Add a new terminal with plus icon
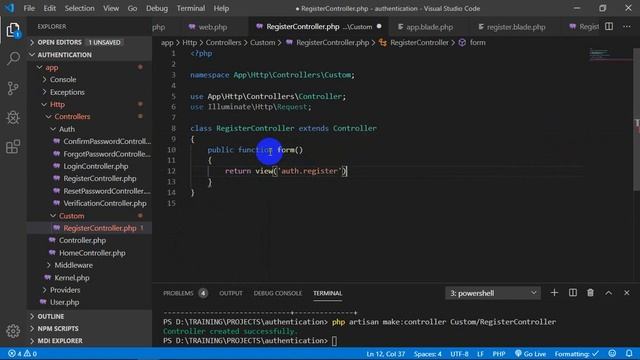 554,293
